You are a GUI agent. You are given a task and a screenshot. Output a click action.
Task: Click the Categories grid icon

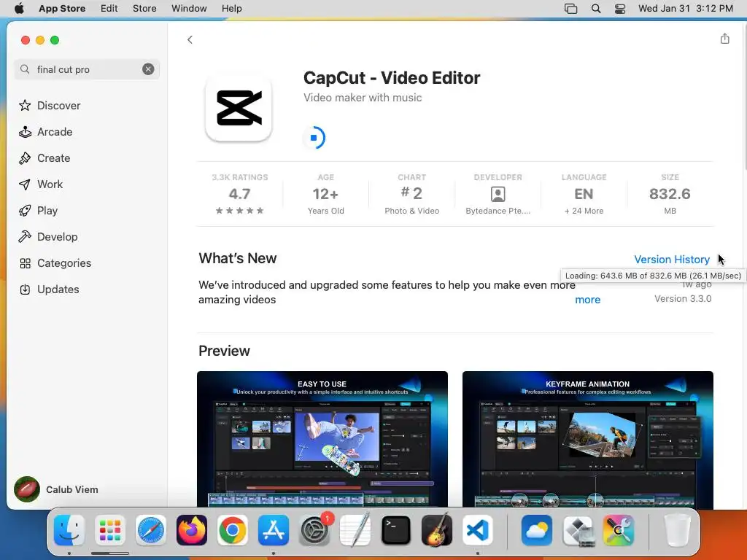(25, 262)
